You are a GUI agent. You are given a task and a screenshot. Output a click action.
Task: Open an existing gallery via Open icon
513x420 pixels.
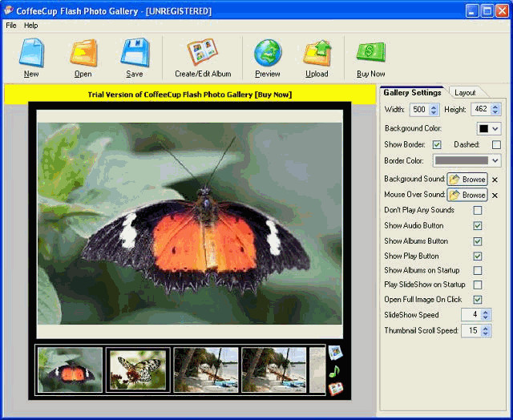83,52
